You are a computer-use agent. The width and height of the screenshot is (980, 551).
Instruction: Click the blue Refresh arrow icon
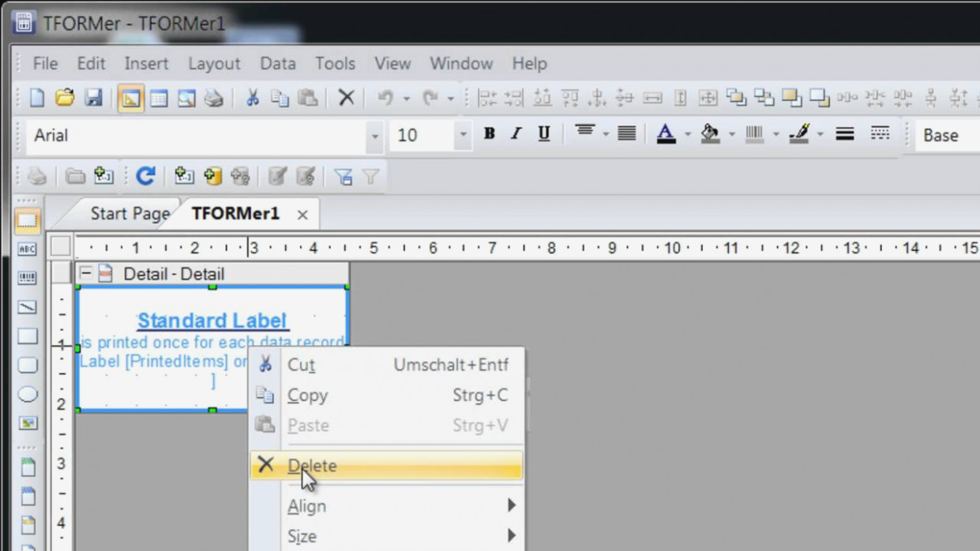coord(145,176)
